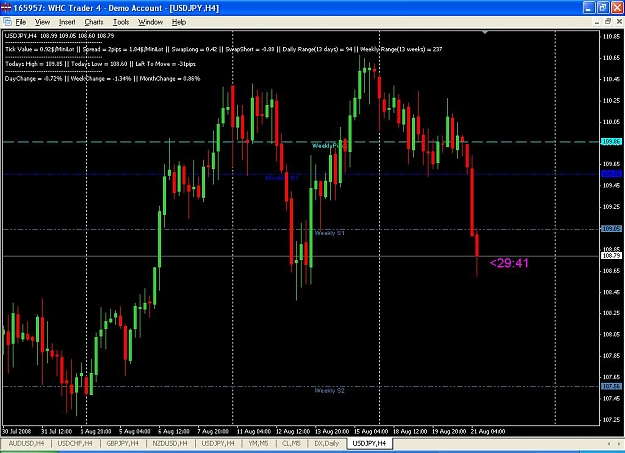The image size is (625, 453).
Task: Click the chart shift triangle marker at chart top
Action: pyautogui.click(x=485, y=32)
